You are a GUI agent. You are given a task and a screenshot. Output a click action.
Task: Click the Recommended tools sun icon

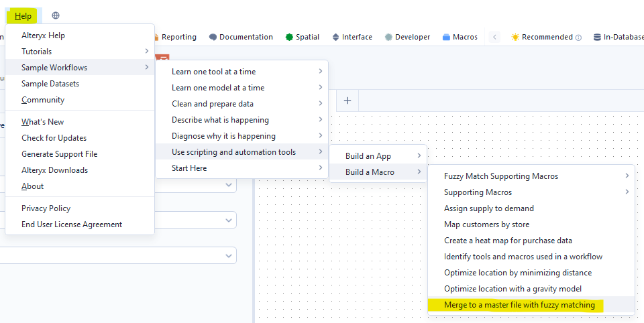point(515,38)
